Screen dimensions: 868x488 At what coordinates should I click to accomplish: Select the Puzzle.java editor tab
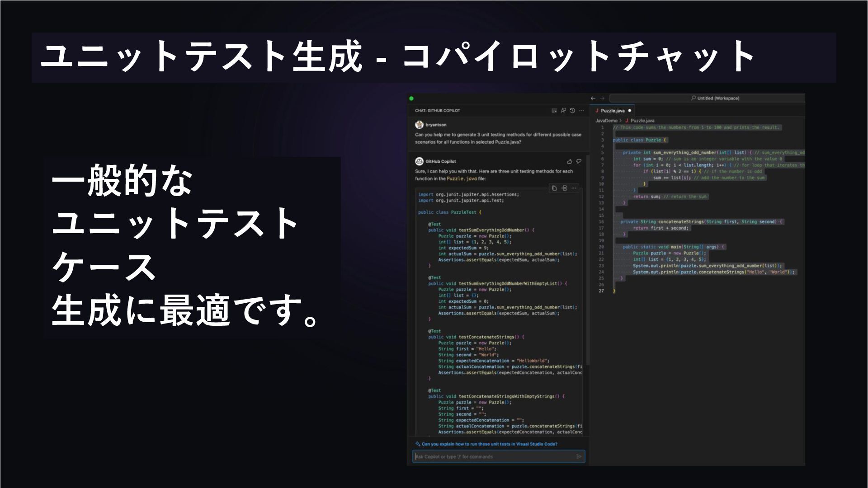coord(612,111)
